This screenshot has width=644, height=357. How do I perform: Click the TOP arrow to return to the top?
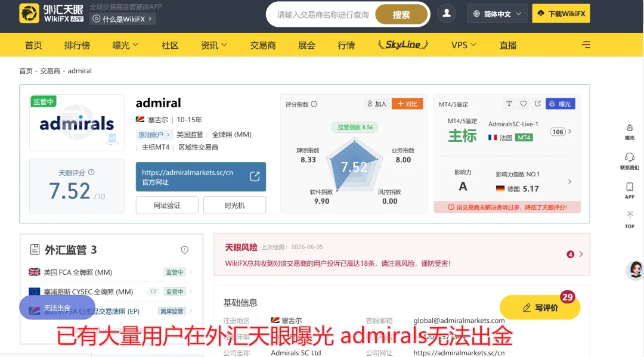630,216
